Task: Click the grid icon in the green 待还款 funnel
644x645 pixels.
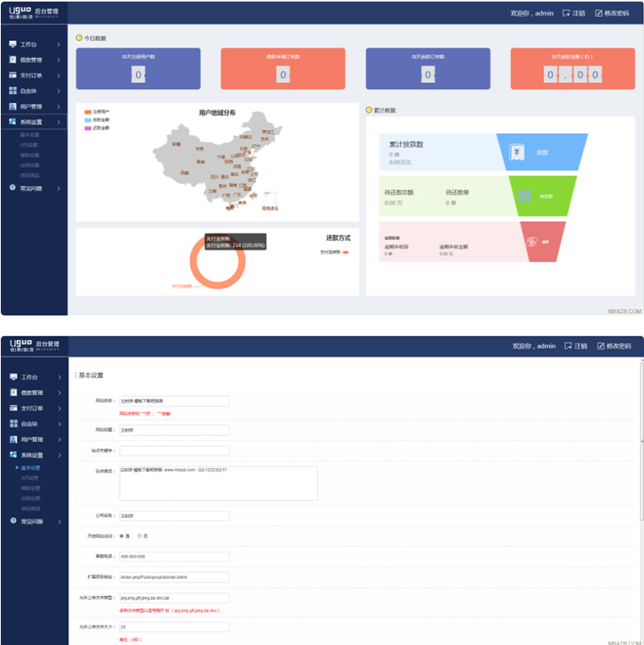Action: coord(523,196)
